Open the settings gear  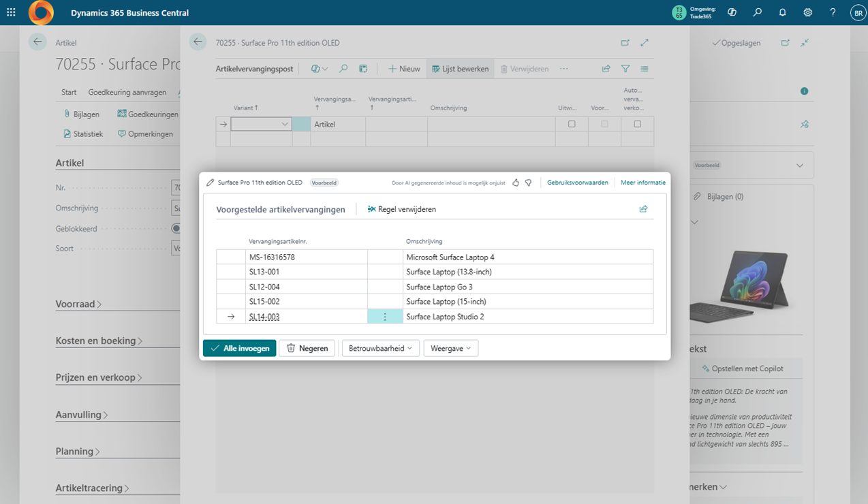(807, 13)
